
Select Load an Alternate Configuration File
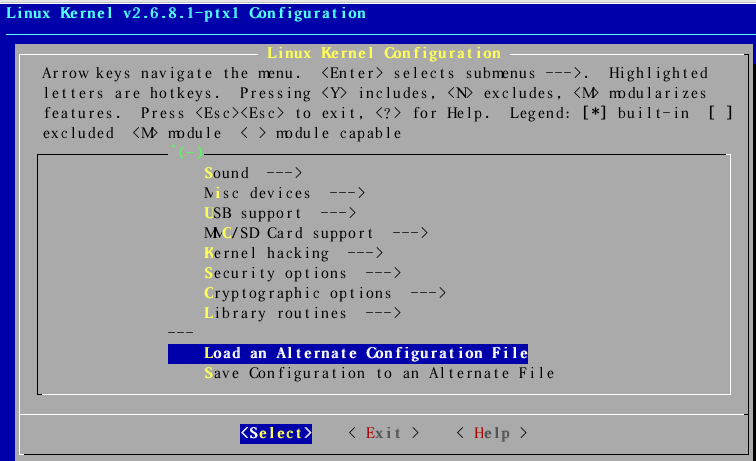(x=348, y=353)
